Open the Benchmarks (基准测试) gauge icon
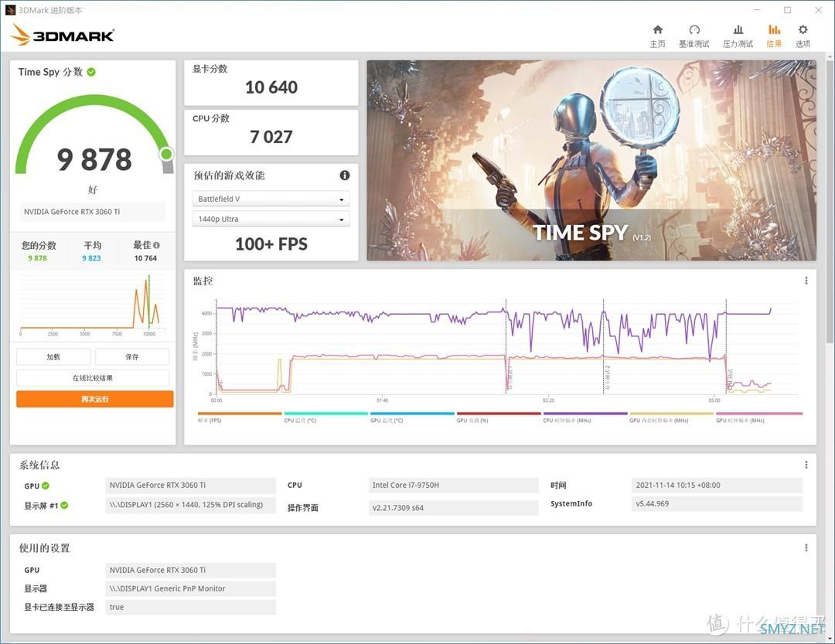The image size is (835, 644). pos(694,30)
